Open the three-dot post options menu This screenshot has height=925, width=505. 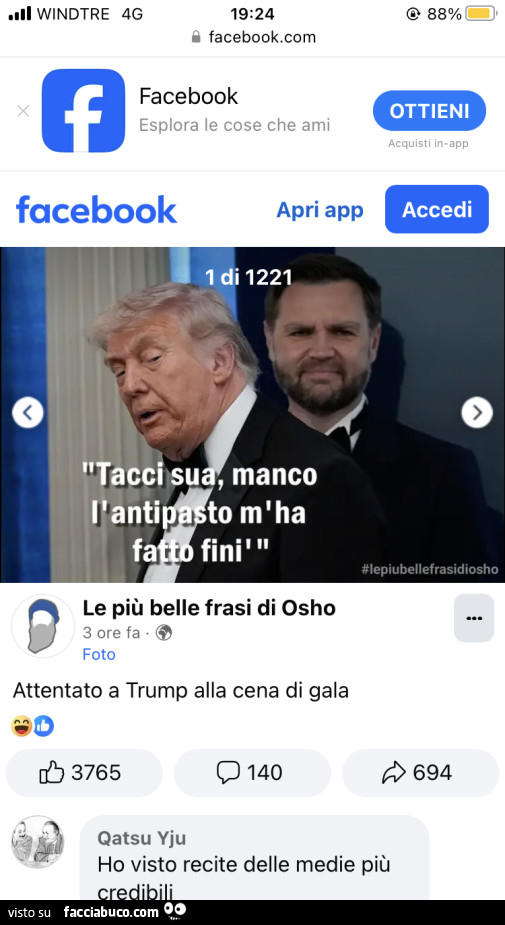tap(474, 618)
